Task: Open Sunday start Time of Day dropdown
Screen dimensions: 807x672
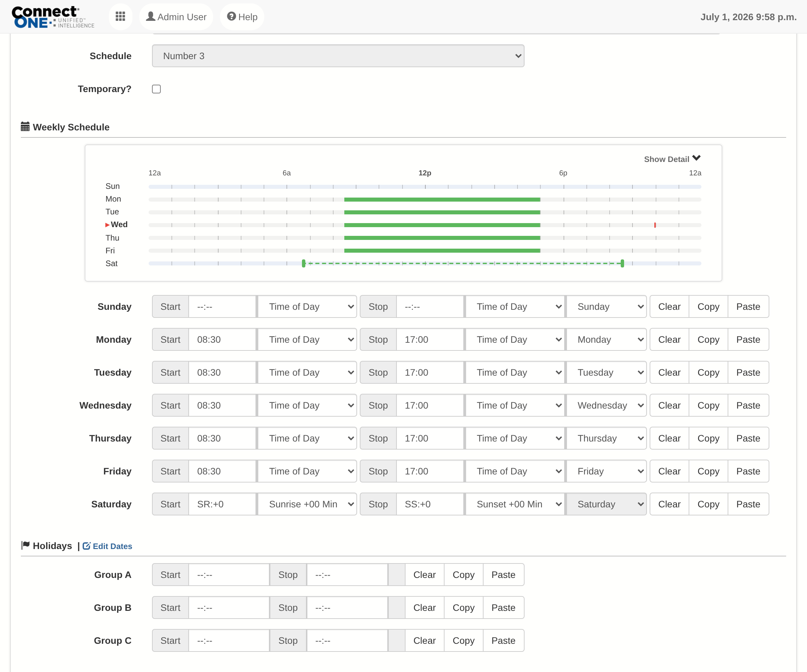Action: click(x=307, y=306)
